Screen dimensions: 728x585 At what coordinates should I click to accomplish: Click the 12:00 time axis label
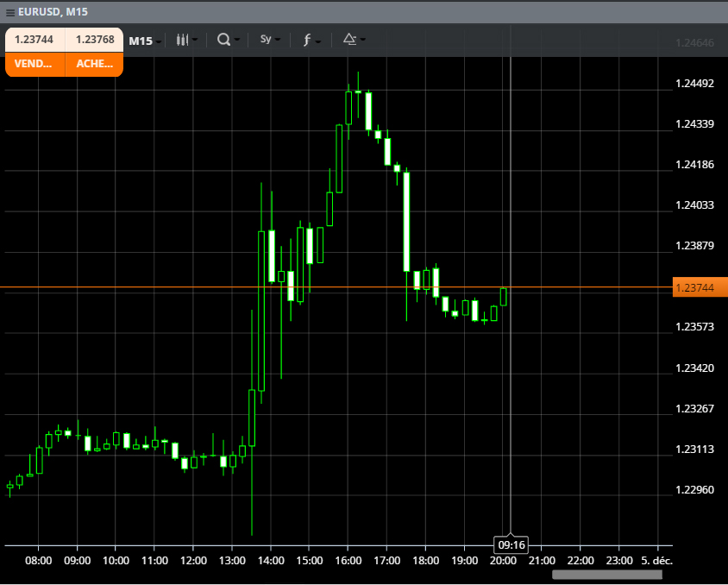[193, 561]
